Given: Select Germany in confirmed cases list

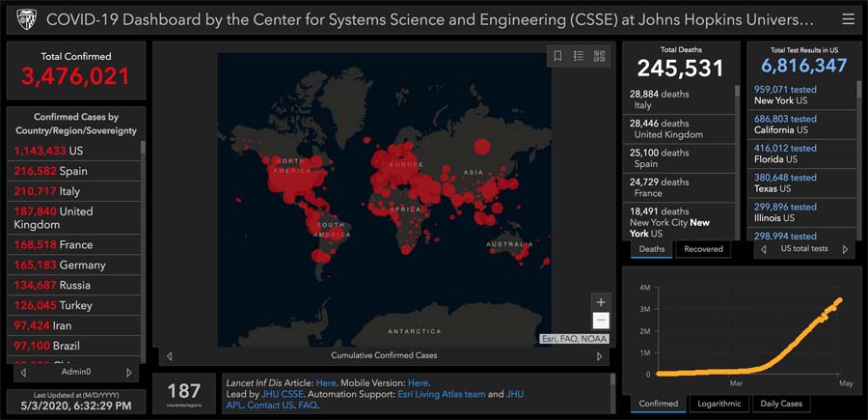Looking at the screenshot, I should click(x=74, y=265).
